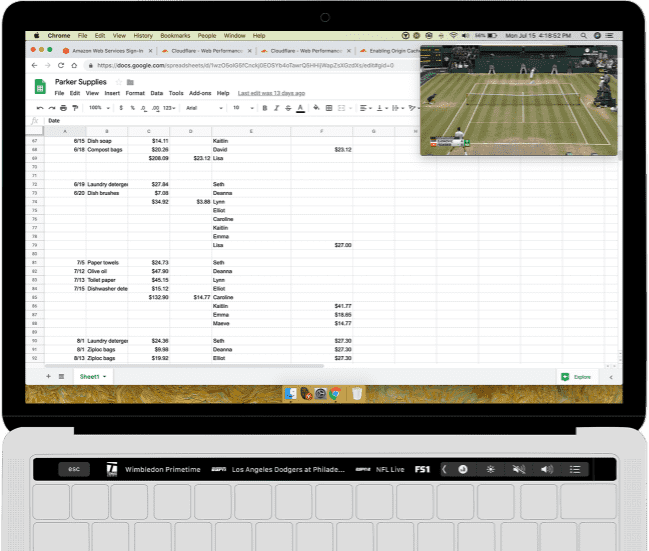This screenshot has width=649, height=551.
Task: Click the Print icon in toolbar
Action: coord(63,108)
